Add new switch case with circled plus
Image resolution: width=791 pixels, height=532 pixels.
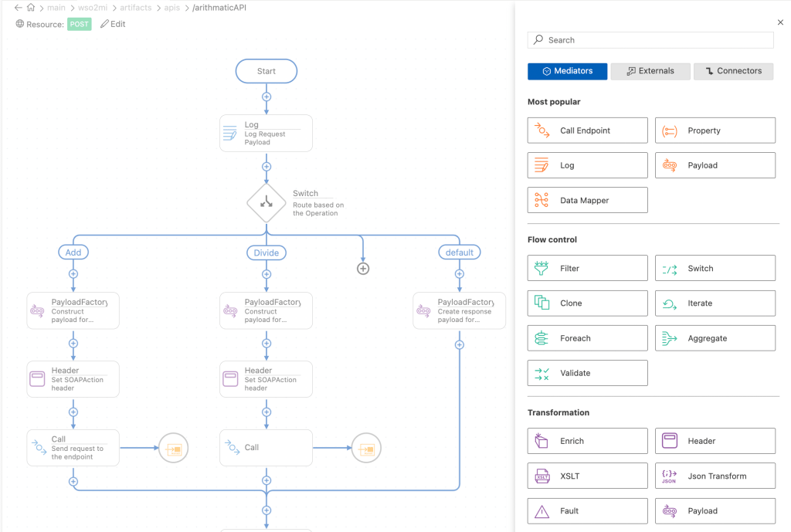pyautogui.click(x=363, y=269)
